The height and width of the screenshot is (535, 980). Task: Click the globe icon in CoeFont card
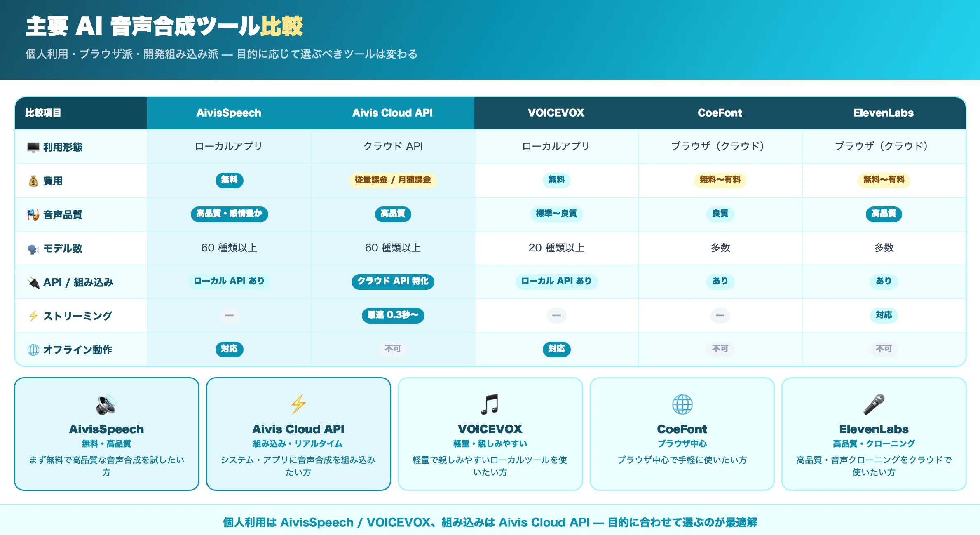(x=682, y=404)
